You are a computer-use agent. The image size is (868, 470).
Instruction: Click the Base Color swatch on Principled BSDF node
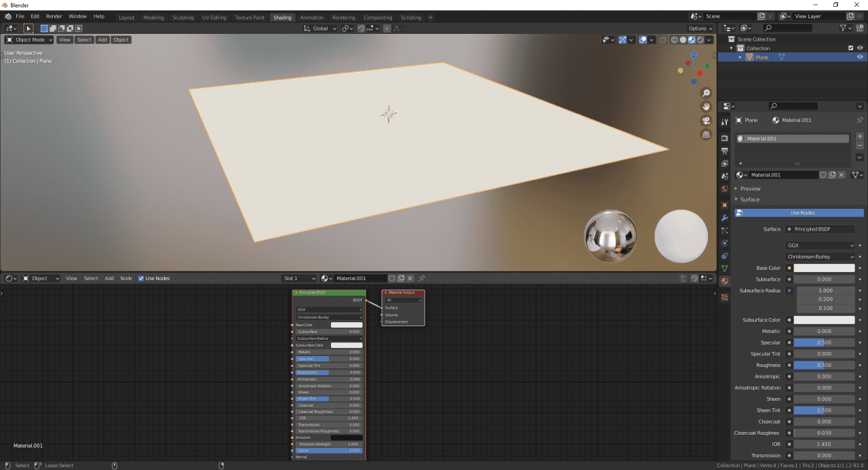coord(347,325)
